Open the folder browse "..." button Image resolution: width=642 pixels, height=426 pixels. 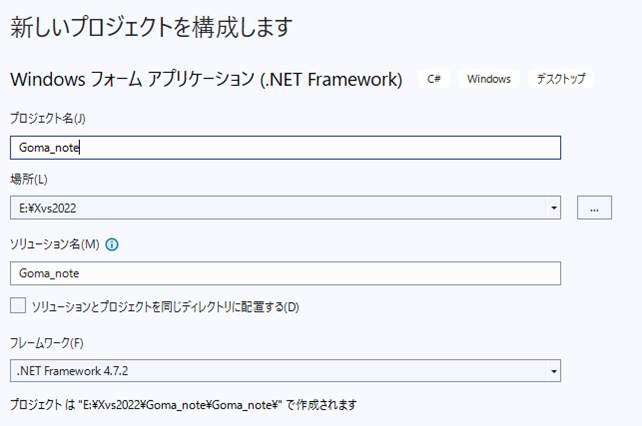tap(595, 208)
